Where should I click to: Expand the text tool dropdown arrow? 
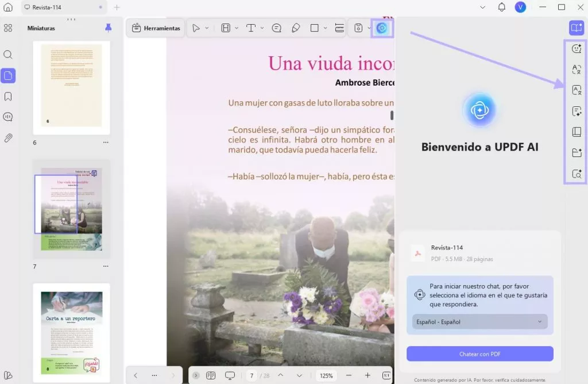(x=262, y=28)
